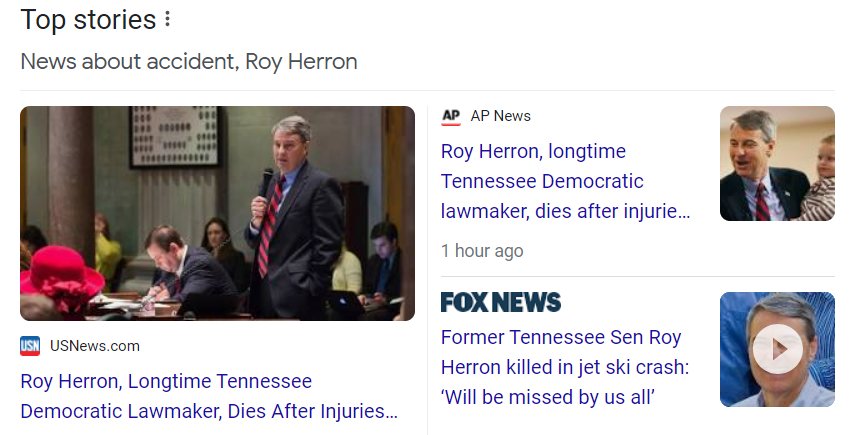Click the 'AP News' source label
857x435 pixels.
pyautogui.click(x=500, y=116)
